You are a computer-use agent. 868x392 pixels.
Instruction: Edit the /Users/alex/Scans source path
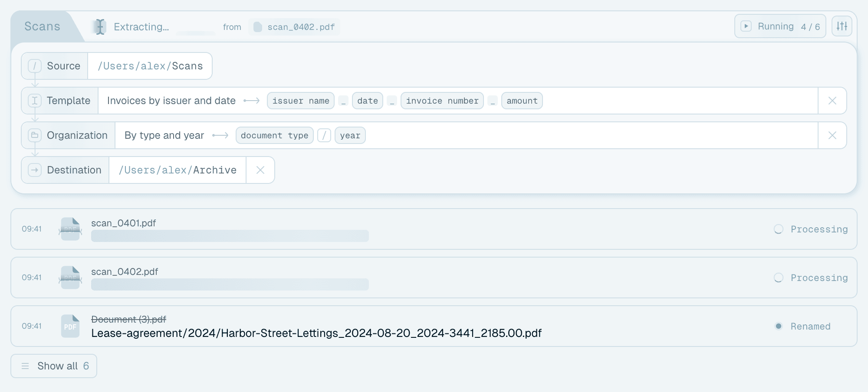click(150, 66)
